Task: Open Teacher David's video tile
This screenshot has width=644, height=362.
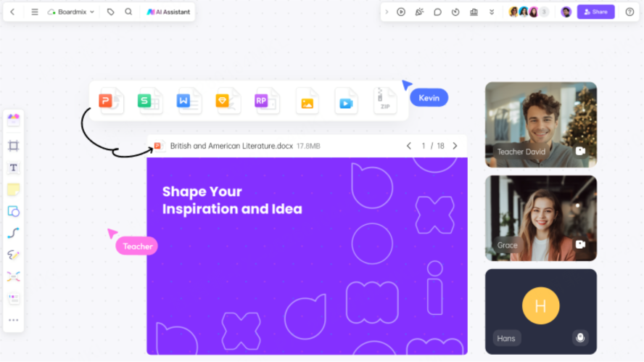Action: [541, 125]
